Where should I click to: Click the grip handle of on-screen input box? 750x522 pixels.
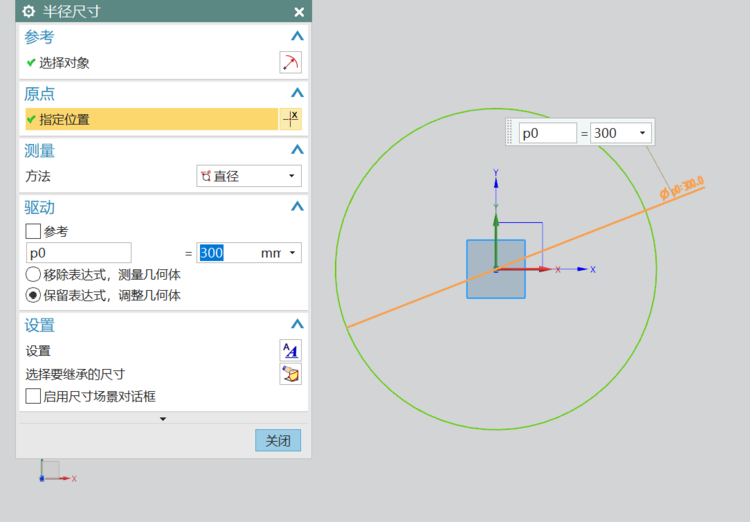(510, 132)
